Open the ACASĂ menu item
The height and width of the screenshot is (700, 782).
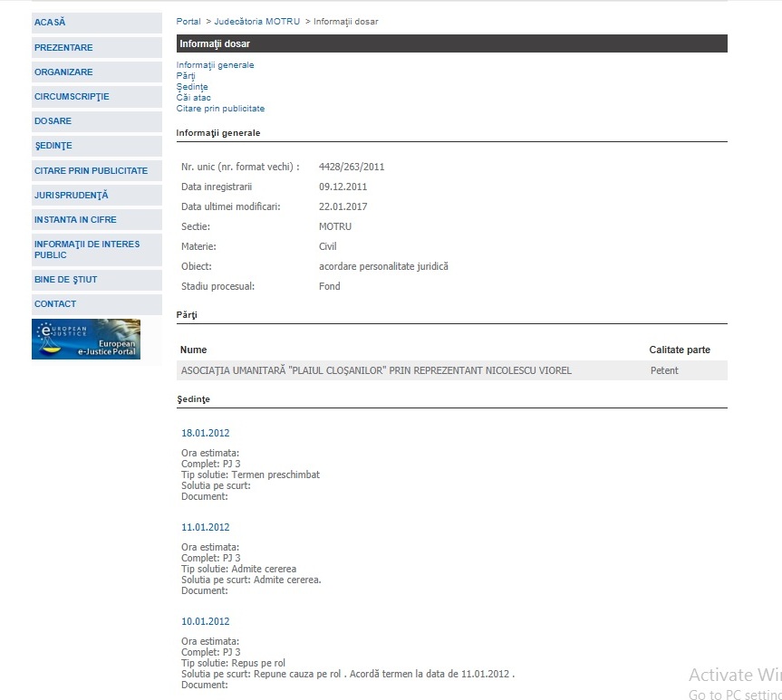pos(51,22)
